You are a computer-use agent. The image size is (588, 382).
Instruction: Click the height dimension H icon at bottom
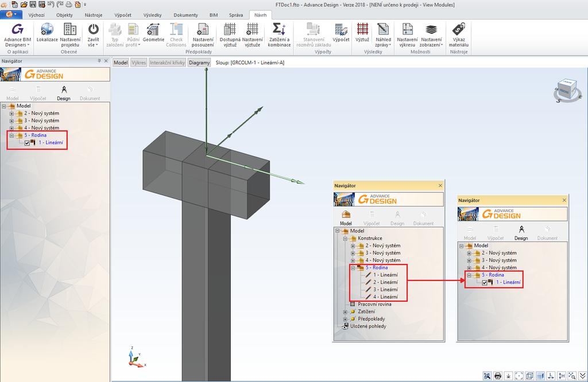coord(562,376)
